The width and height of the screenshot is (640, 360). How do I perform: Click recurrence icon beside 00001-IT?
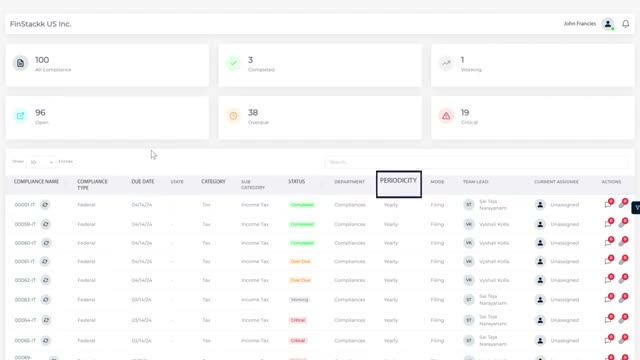coord(45,204)
